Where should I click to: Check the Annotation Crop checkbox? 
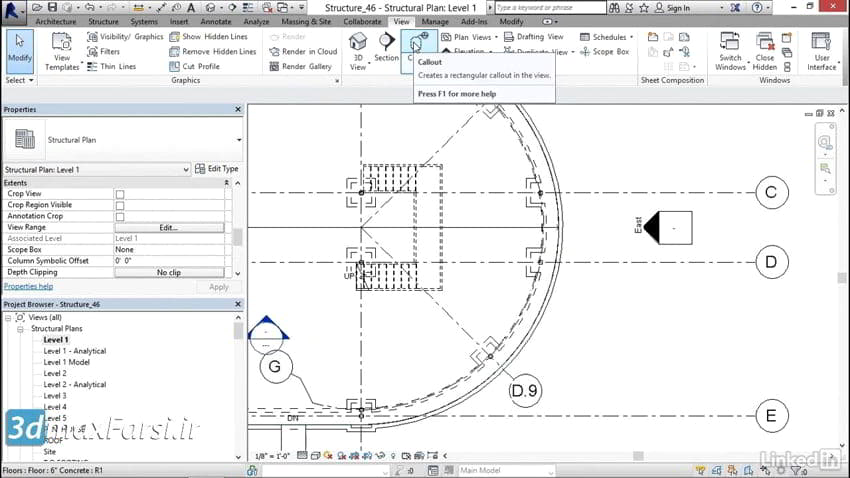120,216
